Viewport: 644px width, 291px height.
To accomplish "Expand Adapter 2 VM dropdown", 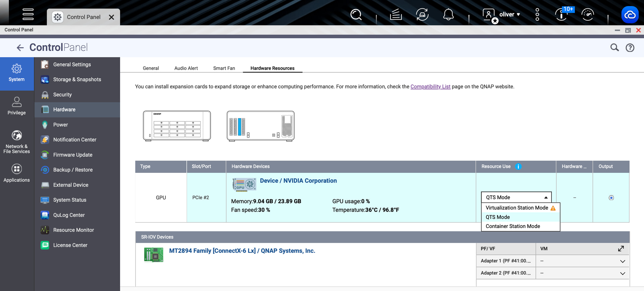I will tap(622, 273).
